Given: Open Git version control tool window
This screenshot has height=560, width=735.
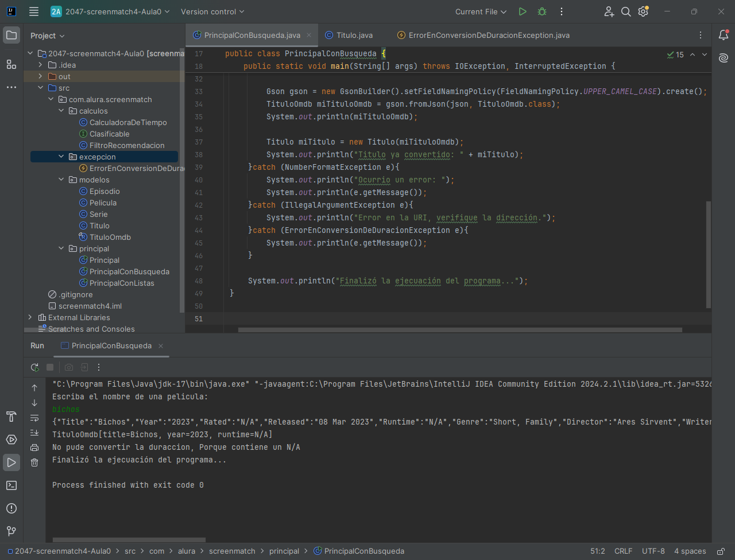Looking at the screenshot, I should 11,531.
